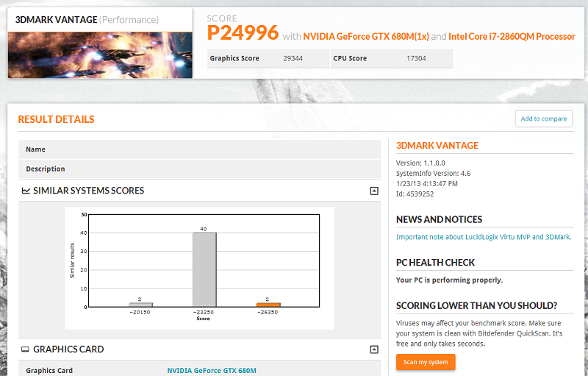Click the Description row label
Image resolution: width=588 pixels, height=376 pixels.
(x=46, y=169)
